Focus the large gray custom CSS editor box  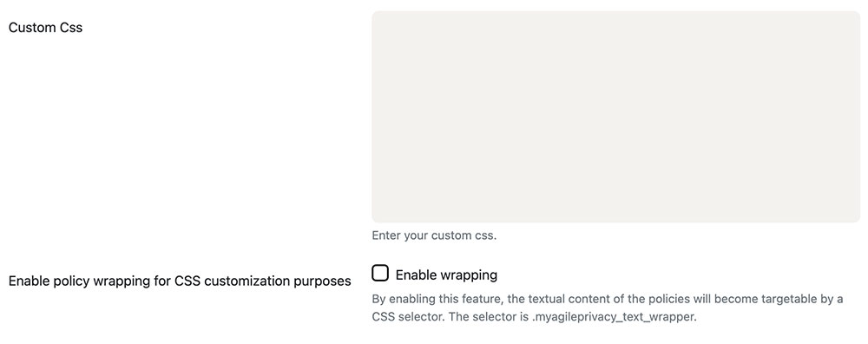coord(615,117)
